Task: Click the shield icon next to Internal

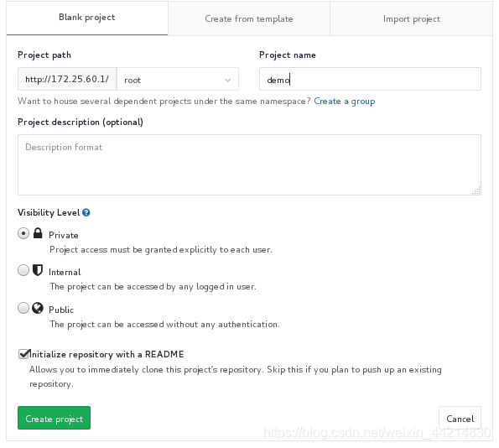Action: point(38,270)
